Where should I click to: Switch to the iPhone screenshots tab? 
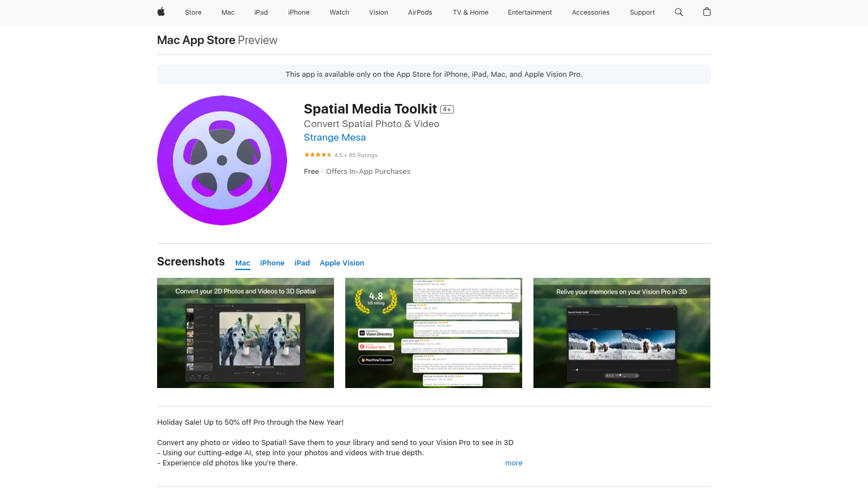coord(272,263)
